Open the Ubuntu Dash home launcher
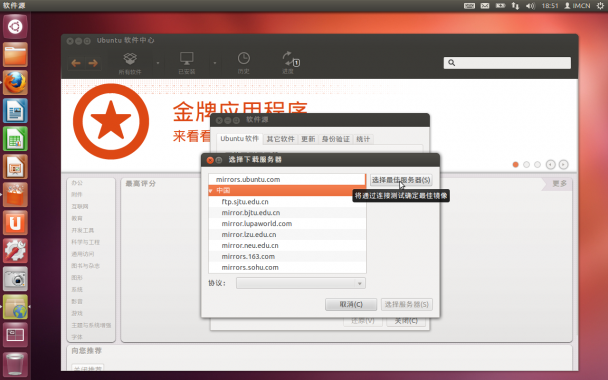Viewport: 608px width, 380px height. [15, 27]
